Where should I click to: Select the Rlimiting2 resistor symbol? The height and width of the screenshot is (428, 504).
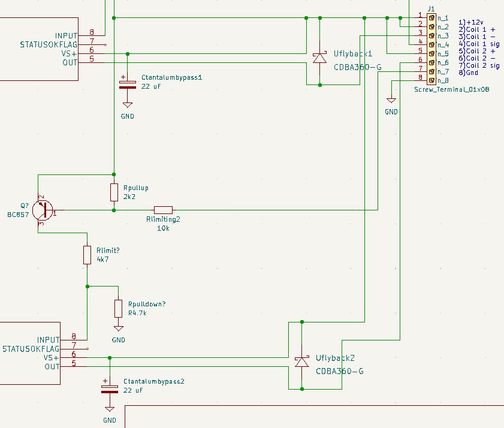coord(163,210)
